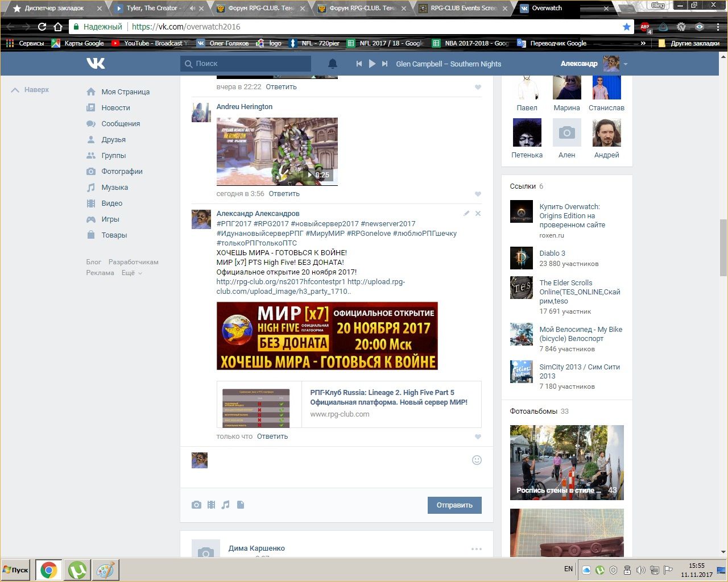Delete Александр Александров's comment X icon
This screenshot has height=582, width=728.
pos(478,213)
